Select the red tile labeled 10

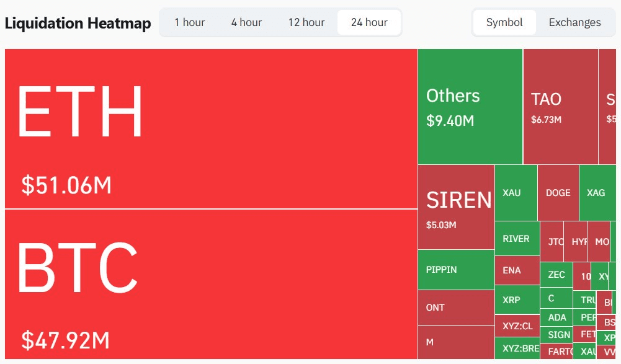582,276
